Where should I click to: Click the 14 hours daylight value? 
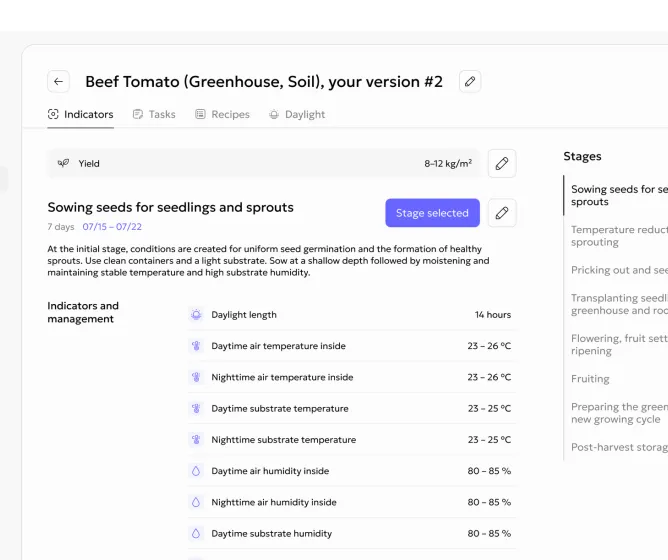(493, 315)
